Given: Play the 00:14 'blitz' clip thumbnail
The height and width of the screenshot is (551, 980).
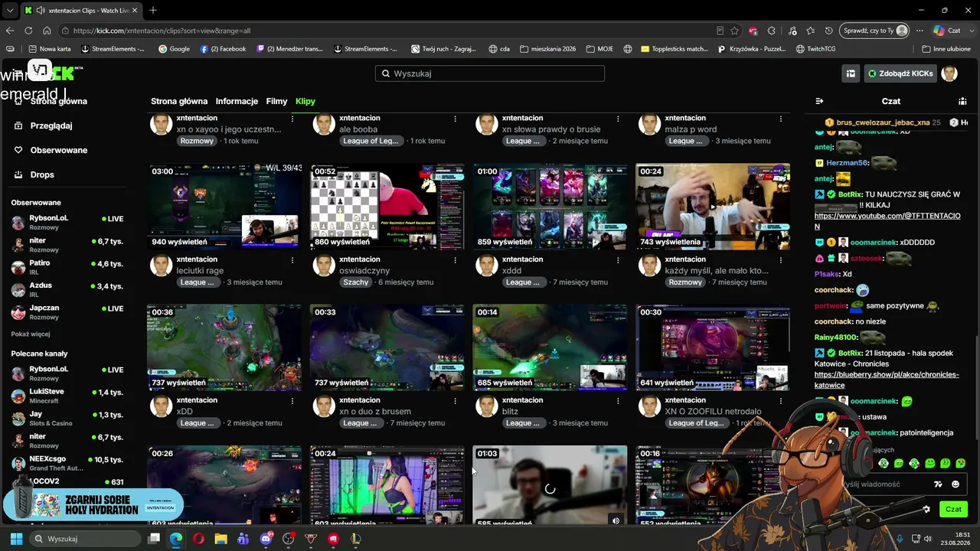Looking at the screenshot, I should [550, 347].
